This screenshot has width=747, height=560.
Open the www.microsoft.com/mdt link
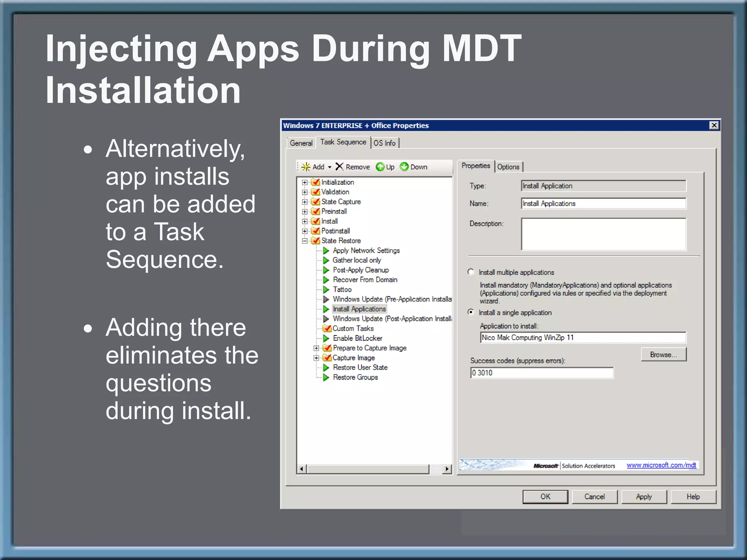click(x=661, y=465)
